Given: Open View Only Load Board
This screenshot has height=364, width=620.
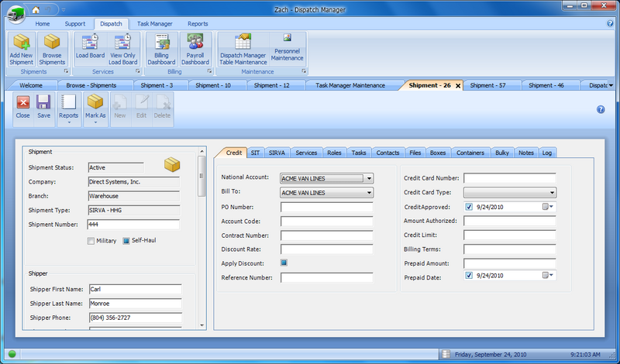Looking at the screenshot, I should [123, 50].
